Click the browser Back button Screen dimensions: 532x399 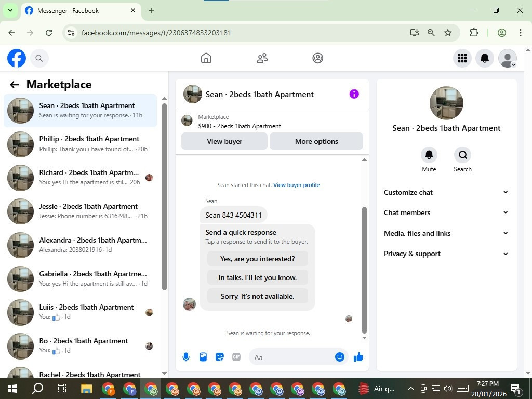(11, 33)
